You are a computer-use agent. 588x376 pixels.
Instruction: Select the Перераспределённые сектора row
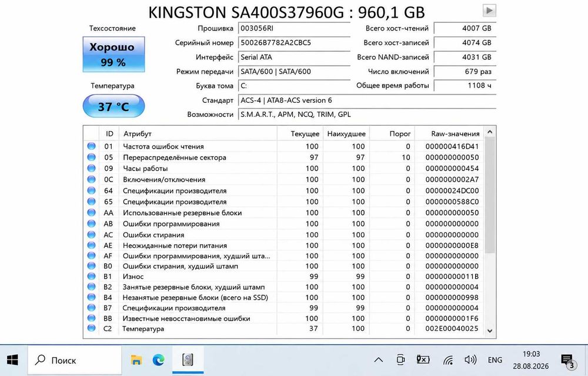[x=284, y=157]
